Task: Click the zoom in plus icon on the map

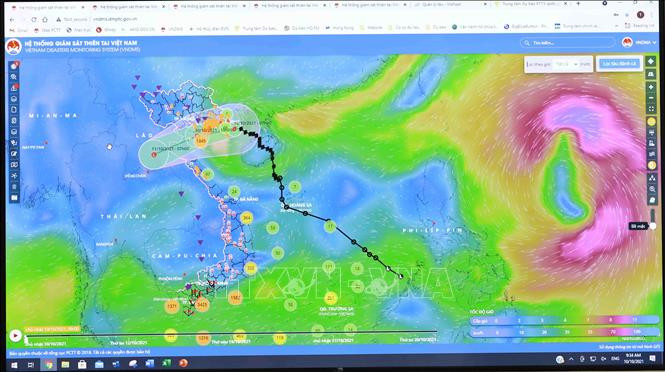Action: pyautogui.click(x=651, y=87)
